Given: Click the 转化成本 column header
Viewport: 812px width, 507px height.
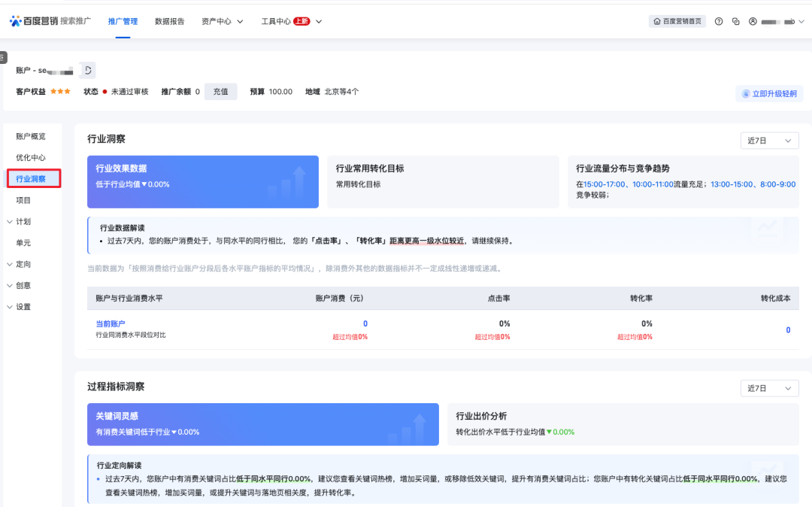Looking at the screenshot, I should tap(775, 299).
